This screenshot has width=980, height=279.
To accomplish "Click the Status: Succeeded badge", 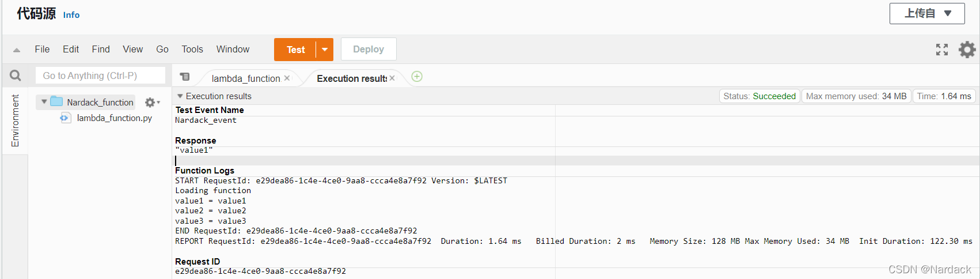I will pyautogui.click(x=759, y=96).
